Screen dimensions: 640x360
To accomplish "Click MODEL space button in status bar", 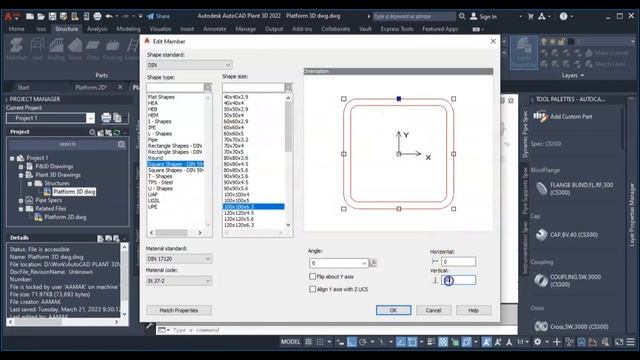I will coord(291,342).
